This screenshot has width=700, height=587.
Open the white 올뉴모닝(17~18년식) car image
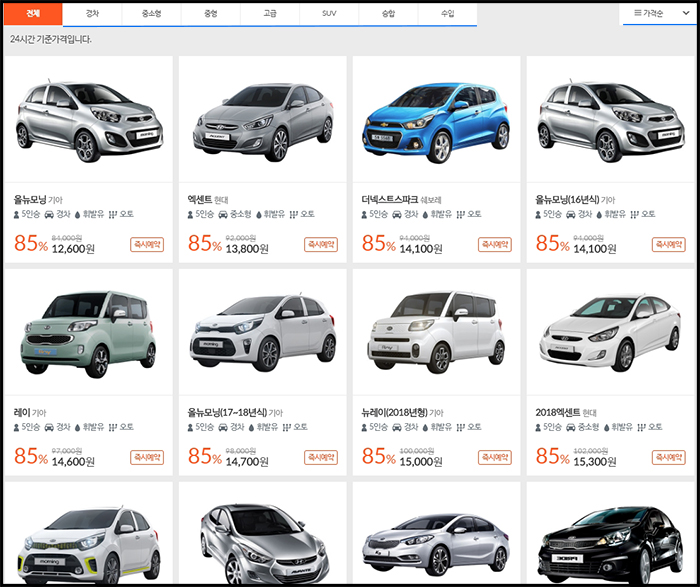point(263,333)
